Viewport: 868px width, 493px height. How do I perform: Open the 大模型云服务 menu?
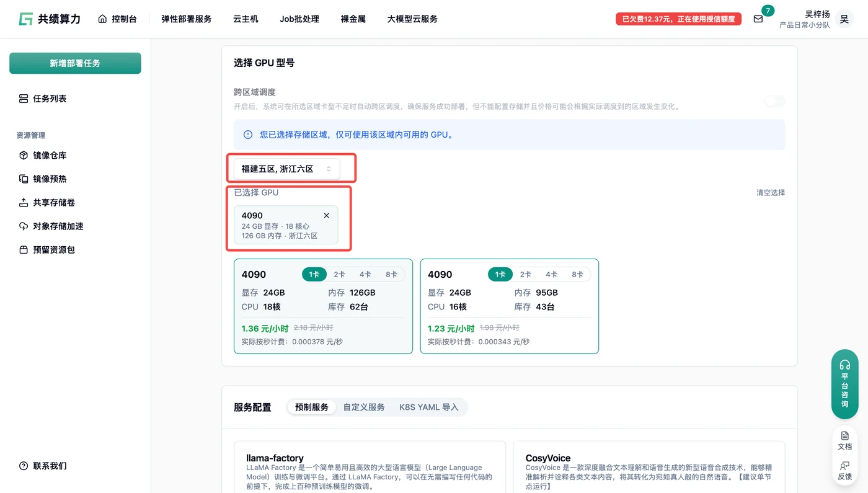point(412,19)
